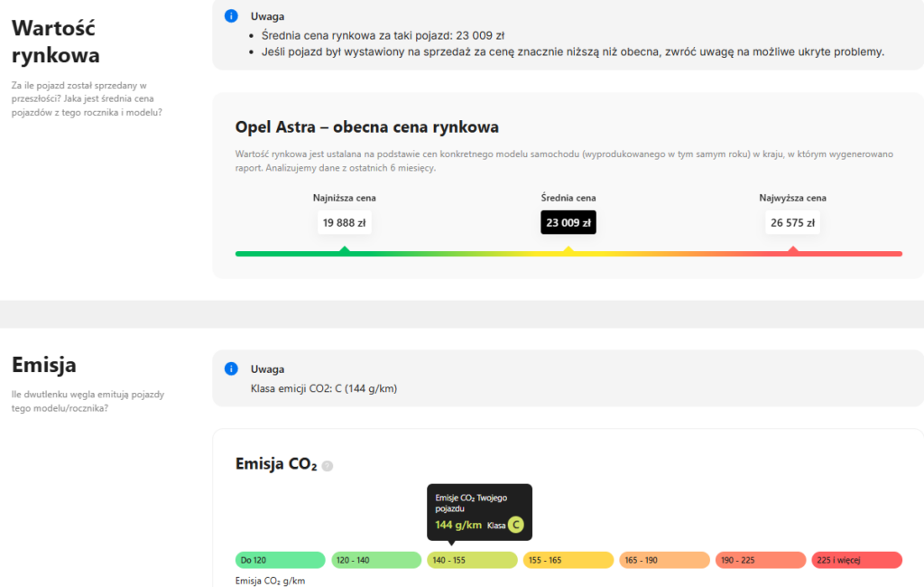Click the lowest price label 19 888 zł
The width and height of the screenshot is (924, 587).
344,222
